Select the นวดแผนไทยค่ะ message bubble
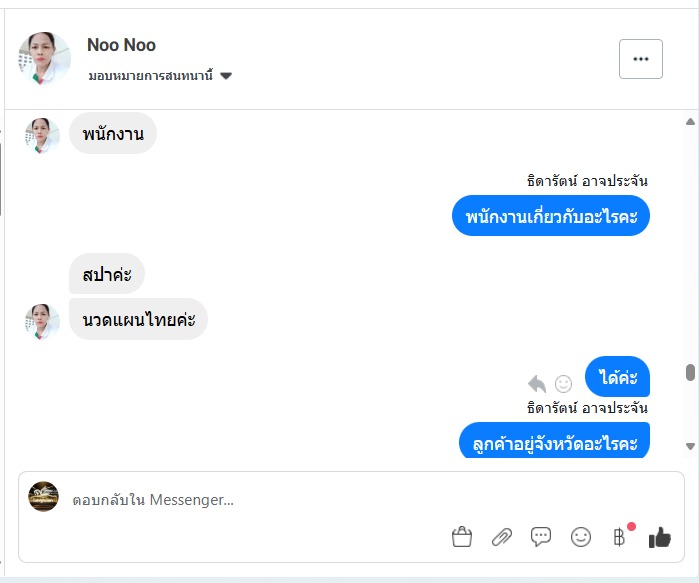The width and height of the screenshot is (699, 583). pos(138,319)
